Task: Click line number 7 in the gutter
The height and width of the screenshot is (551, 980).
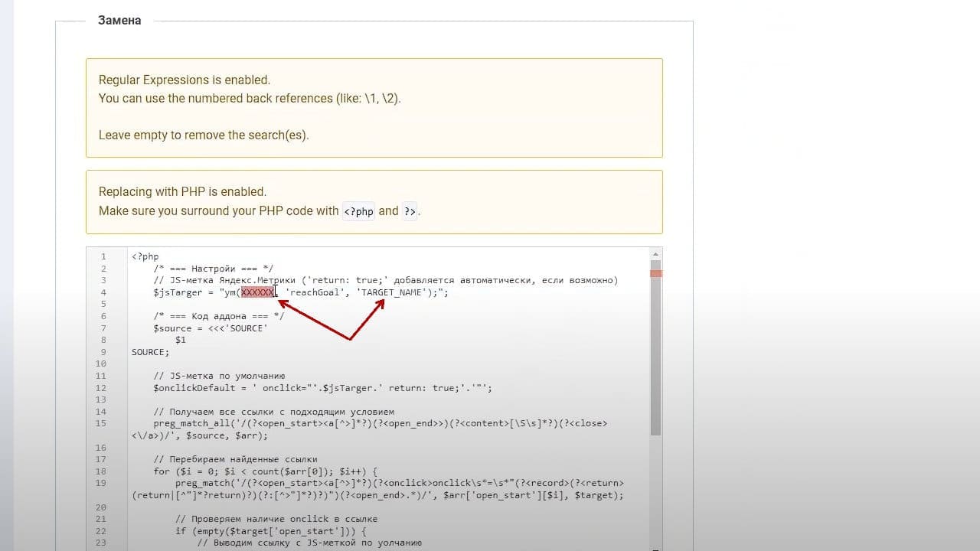Action: 103,328
